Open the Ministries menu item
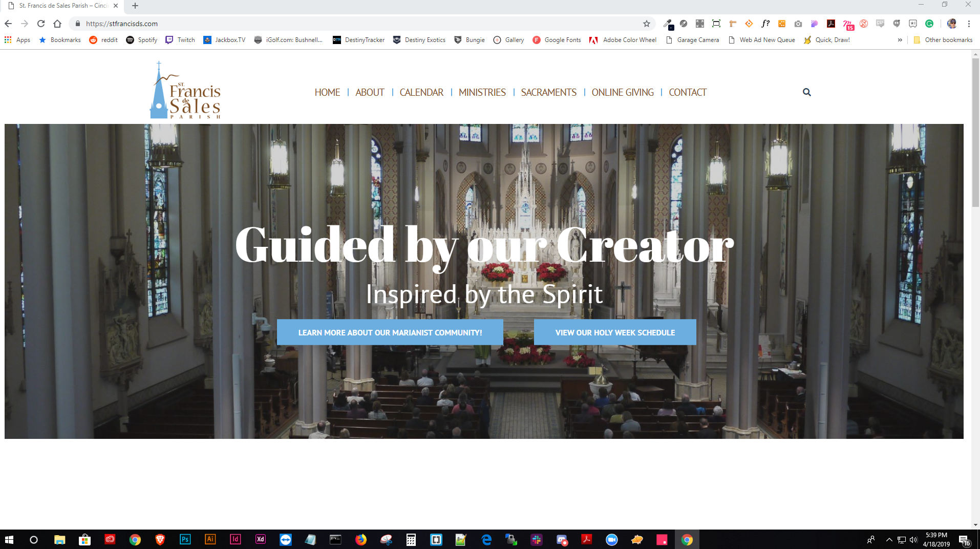 tap(482, 92)
